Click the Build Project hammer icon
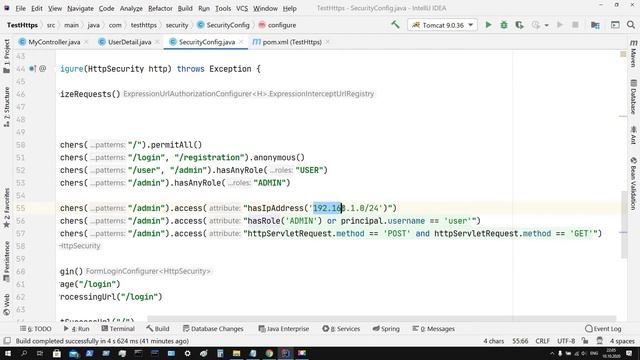The image size is (640, 360). click(x=395, y=25)
